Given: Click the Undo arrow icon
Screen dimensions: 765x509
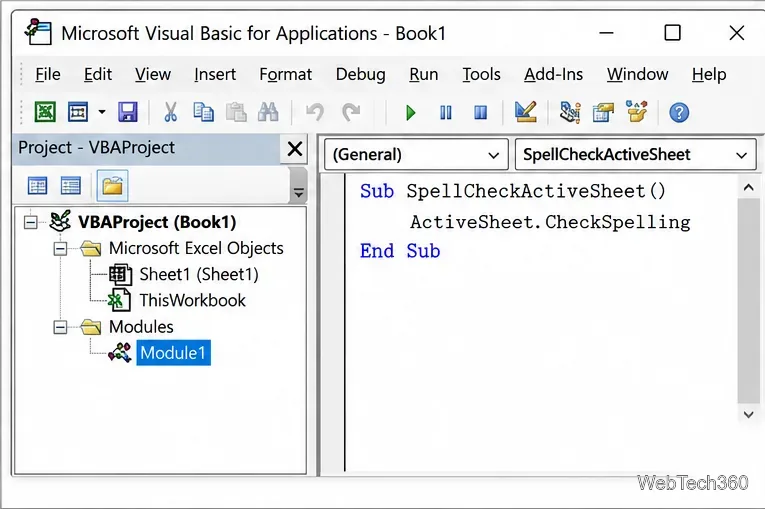Looking at the screenshot, I should pos(315,112).
